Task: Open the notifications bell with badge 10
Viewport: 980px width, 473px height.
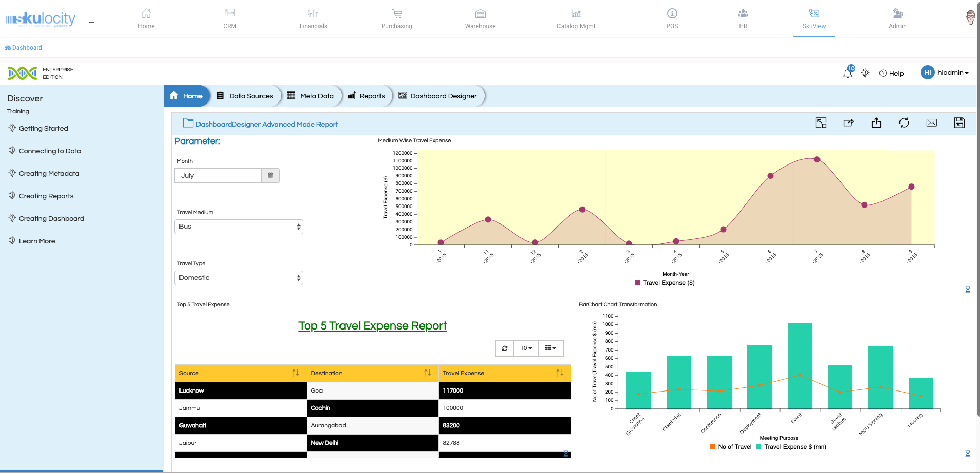Action: (848, 73)
